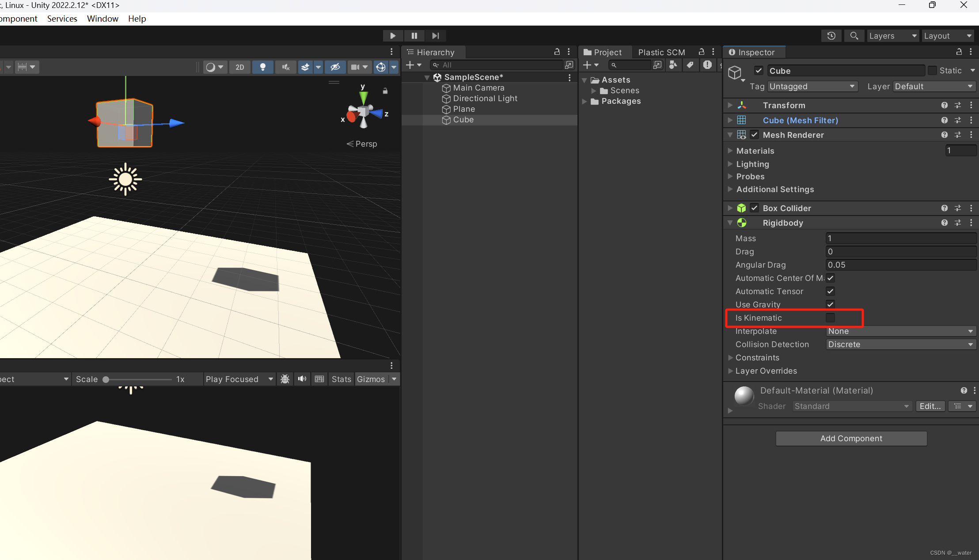Adjust the Scale slider in the Game view
The height and width of the screenshot is (560, 979).
point(106,379)
